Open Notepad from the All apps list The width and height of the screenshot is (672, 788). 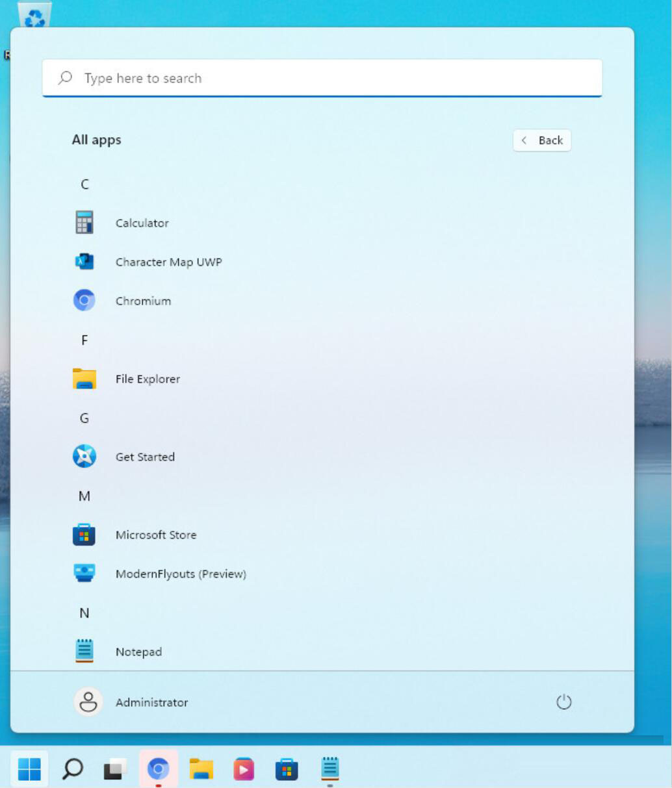click(x=138, y=652)
